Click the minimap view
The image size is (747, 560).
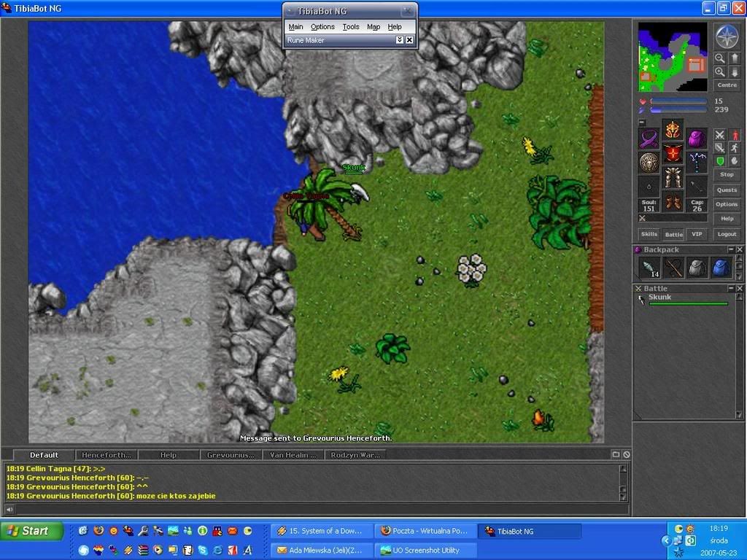673,57
